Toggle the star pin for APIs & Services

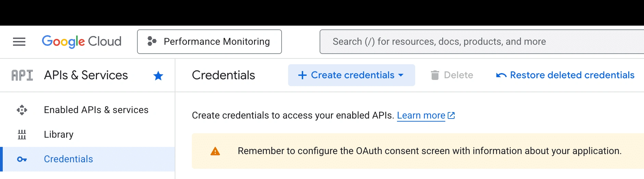click(158, 75)
